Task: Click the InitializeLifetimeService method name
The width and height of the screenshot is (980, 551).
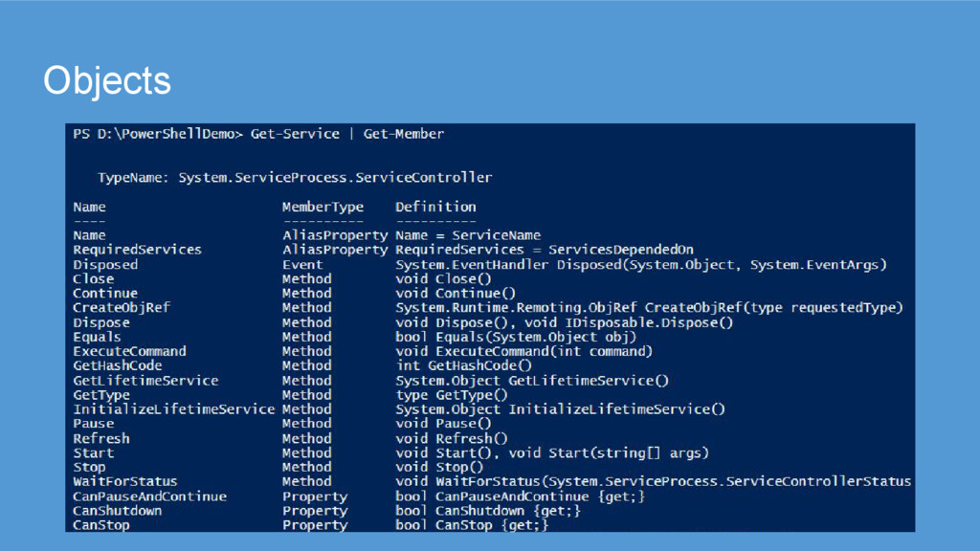Action: pyautogui.click(x=173, y=409)
